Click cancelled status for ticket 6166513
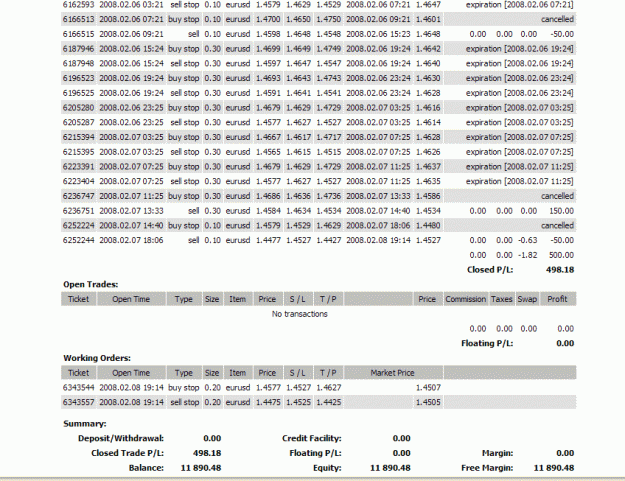The width and height of the screenshot is (625, 481). coord(557,19)
